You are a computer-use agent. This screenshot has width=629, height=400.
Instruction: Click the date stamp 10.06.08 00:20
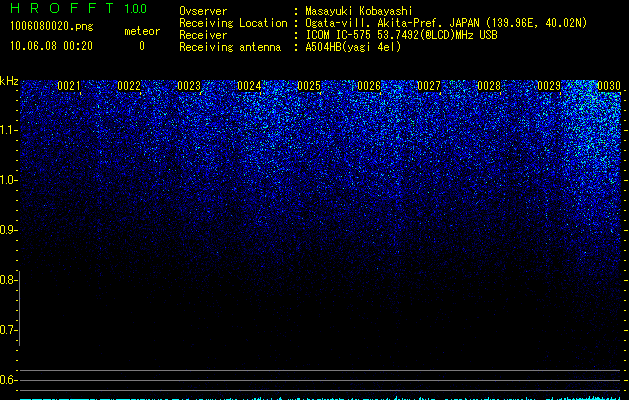pyautogui.click(x=51, y=46)
